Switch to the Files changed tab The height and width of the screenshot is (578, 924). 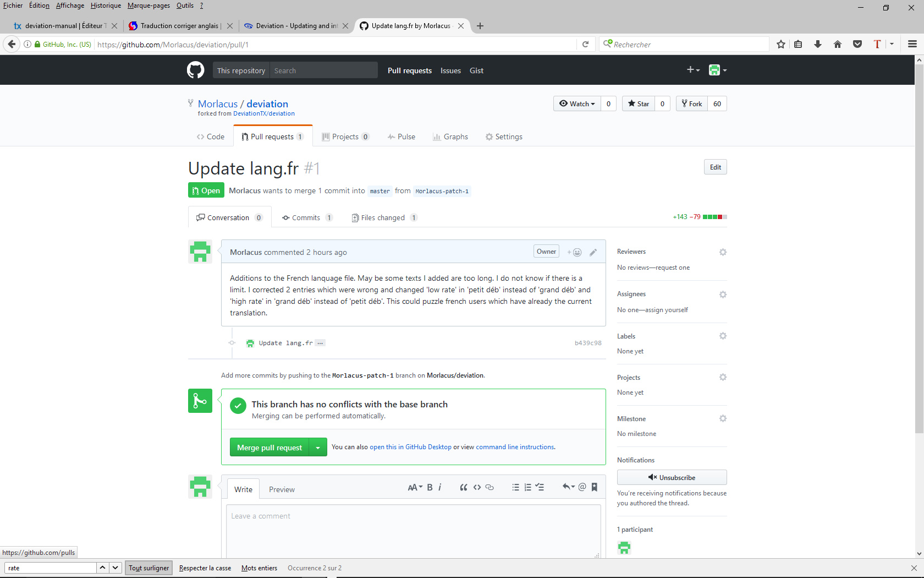384,217
